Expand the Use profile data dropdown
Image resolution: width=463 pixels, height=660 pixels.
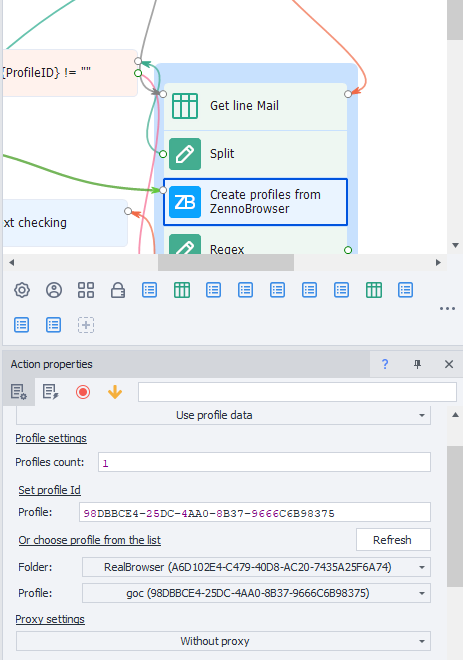click(224, 415)
